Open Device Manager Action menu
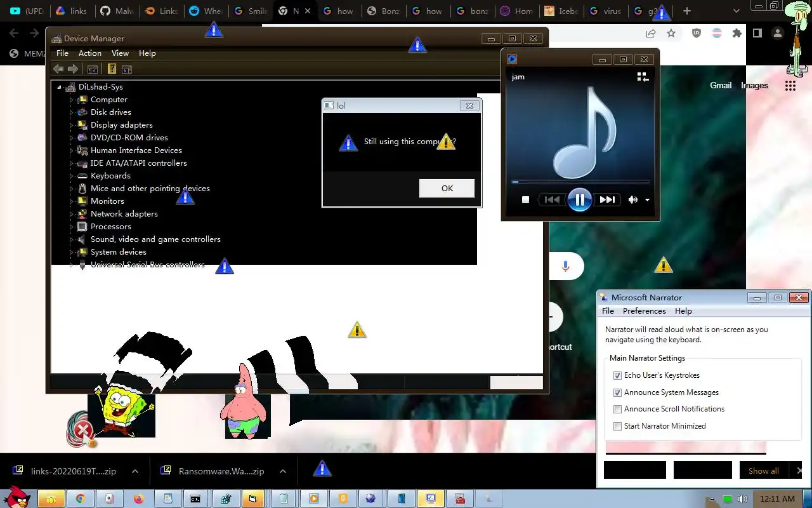This screenshot has width=812, height=508. pyautogui.click(x=89, y=53)
